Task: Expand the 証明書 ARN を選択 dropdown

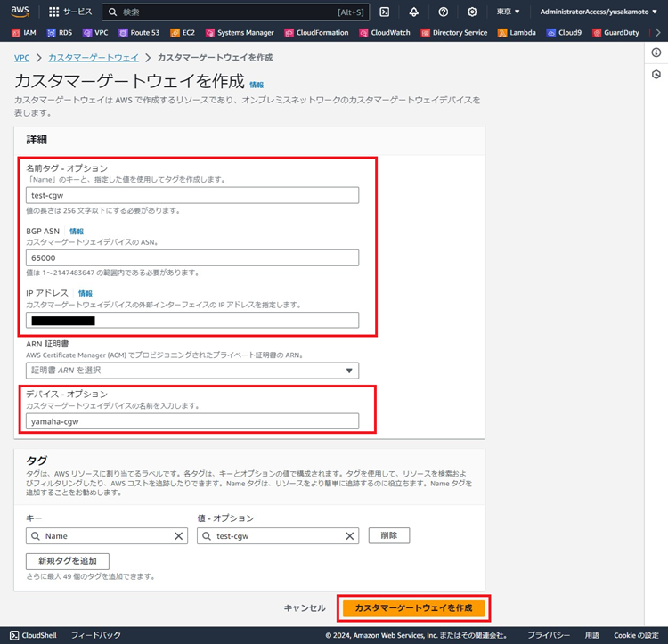Action: coord(192,371)
